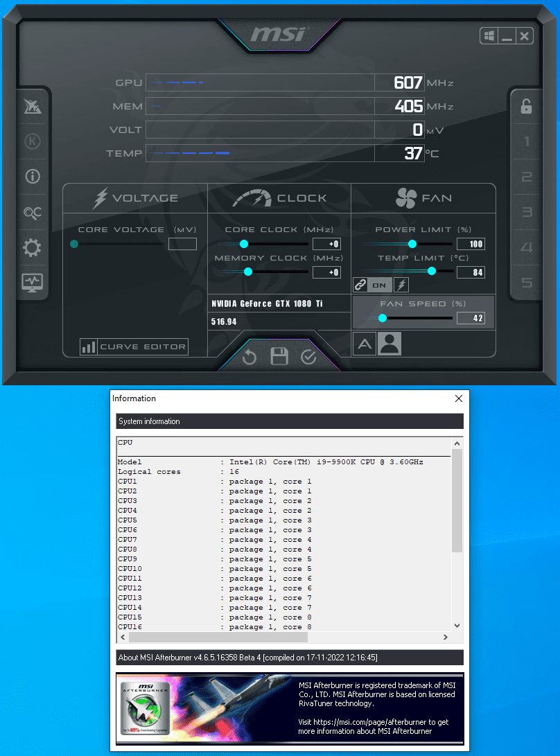Screen dimensions: 560x756
Task: Click the CPU Model row text
Action: (x=270, y=462)
